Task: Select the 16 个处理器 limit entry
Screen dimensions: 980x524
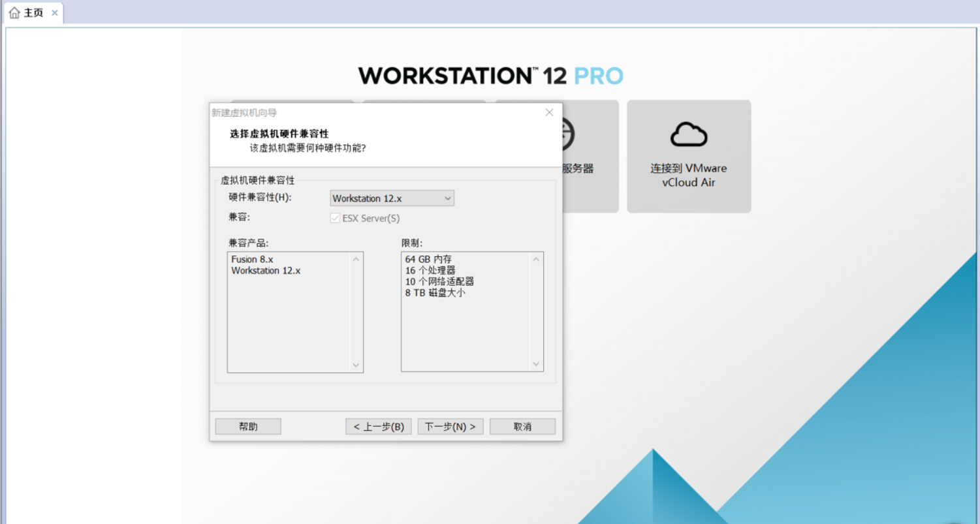Action: [x=430, y=270]
